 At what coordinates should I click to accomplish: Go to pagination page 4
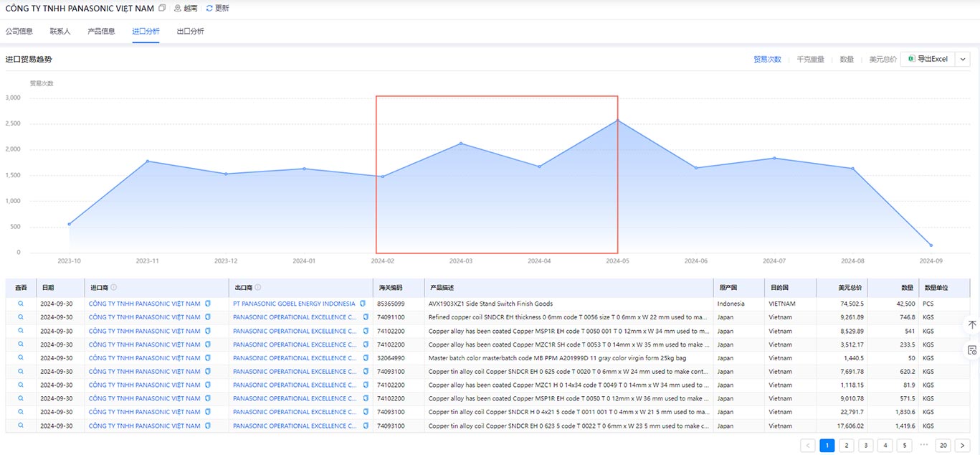[885, 446]
